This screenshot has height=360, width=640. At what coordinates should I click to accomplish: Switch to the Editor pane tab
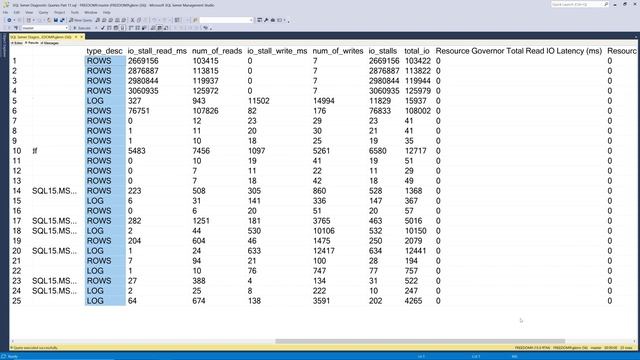[x=18, y=43]
